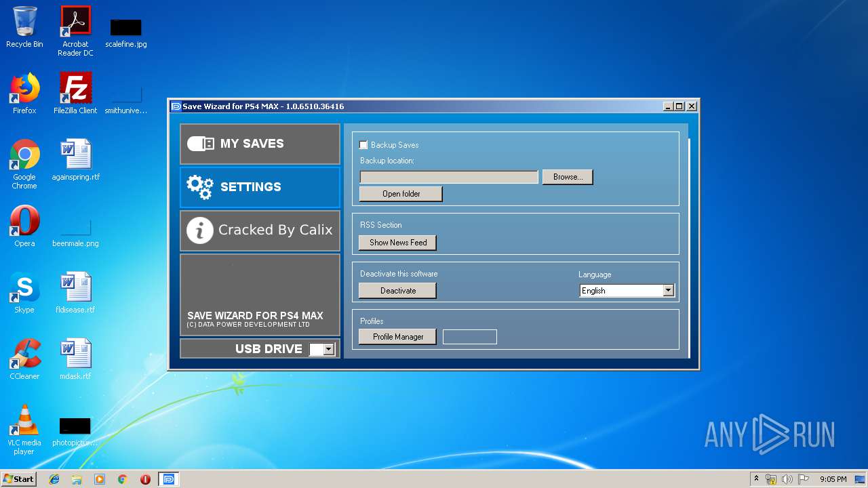Open the network tray icon
This screenshot has width=868, height=488.
pyautogui.click(x=771, y=479)
